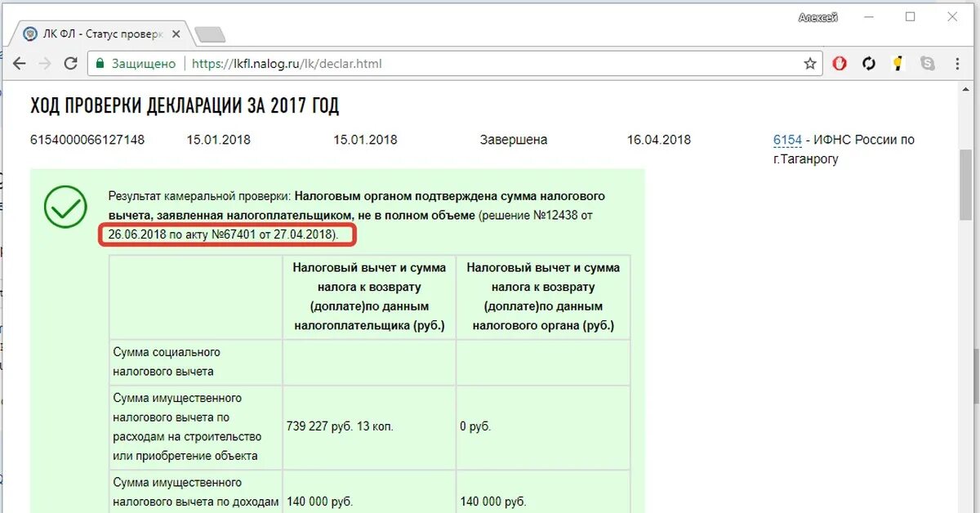Click the Защищено secure label
This screenshot has width=980, height=513.
(x=144, y=63)
